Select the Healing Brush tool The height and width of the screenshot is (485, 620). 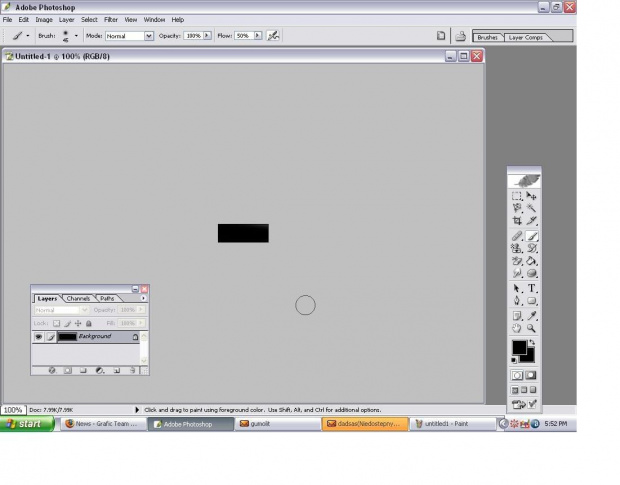pos(517,236)
